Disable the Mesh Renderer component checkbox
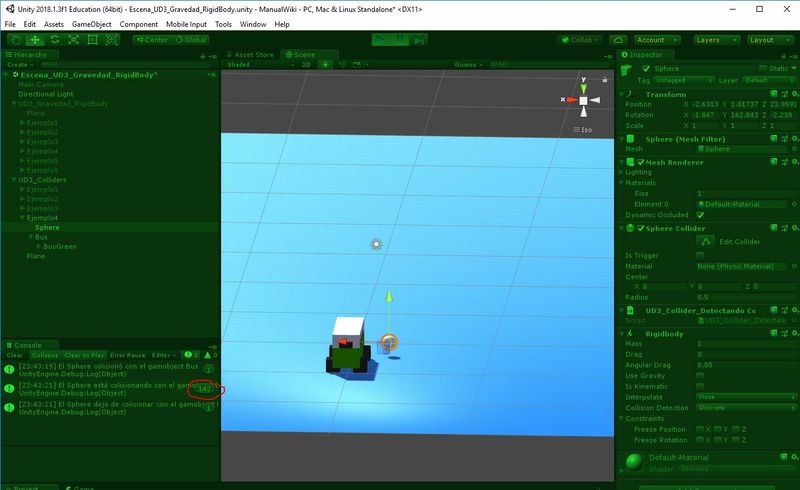This screenshot has height=490, width=800. coord(641,162)
